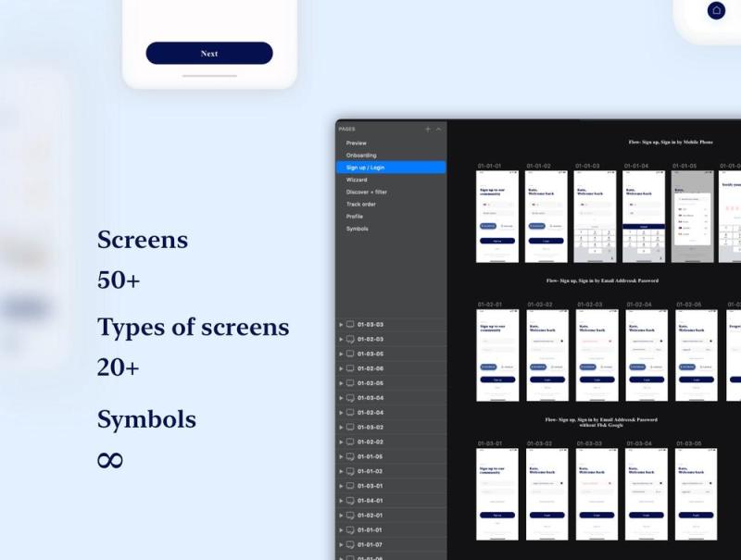Expand layer 01-03-03 with its disclosure triangle
741x560 pixels.
pos(340,322)
